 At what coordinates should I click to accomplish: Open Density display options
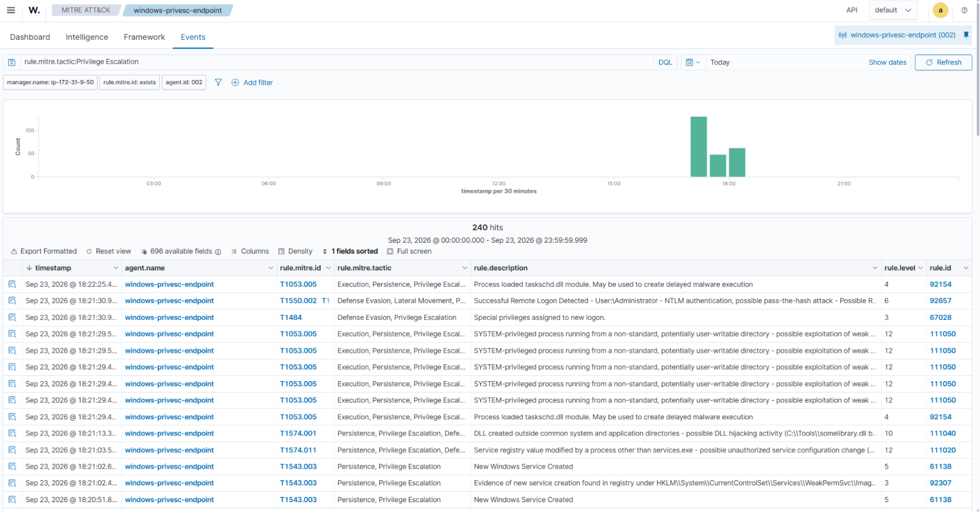point(295,251)
